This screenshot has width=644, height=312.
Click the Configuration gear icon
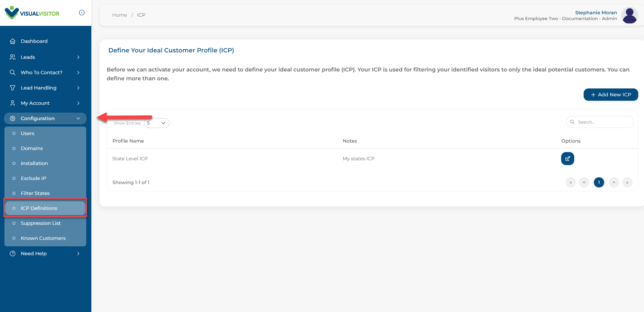(x=13, y=118)
